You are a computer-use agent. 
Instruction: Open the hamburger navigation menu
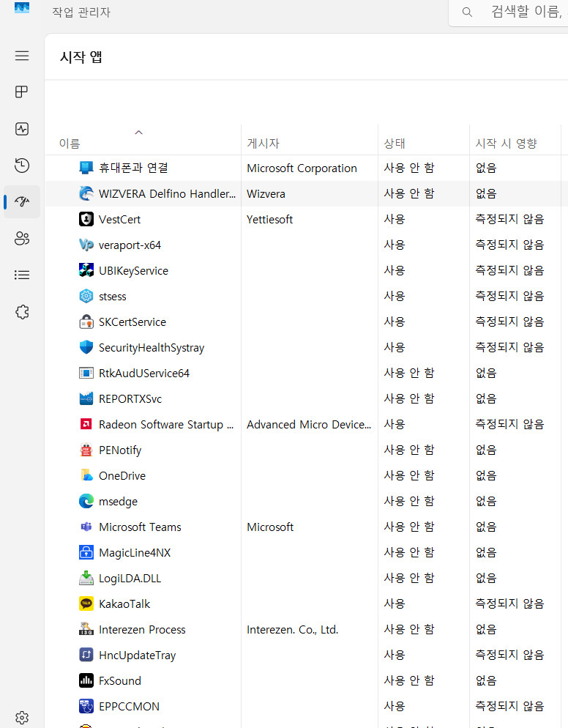(x=22, y=56)
